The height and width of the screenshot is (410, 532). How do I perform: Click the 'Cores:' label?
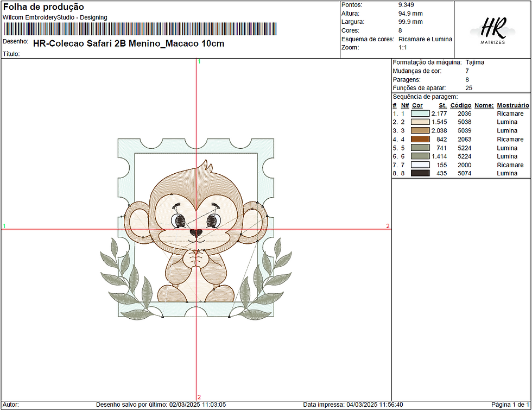(350, 30)
